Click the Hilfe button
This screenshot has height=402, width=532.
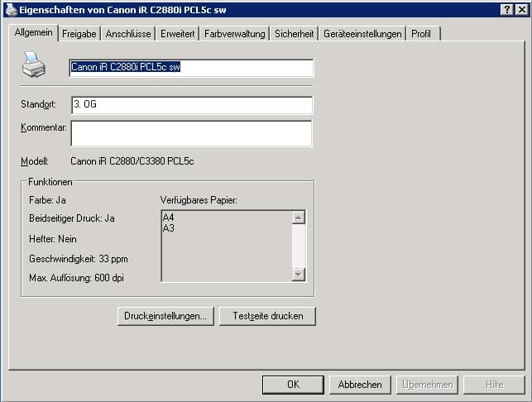(x=494, y=385)
